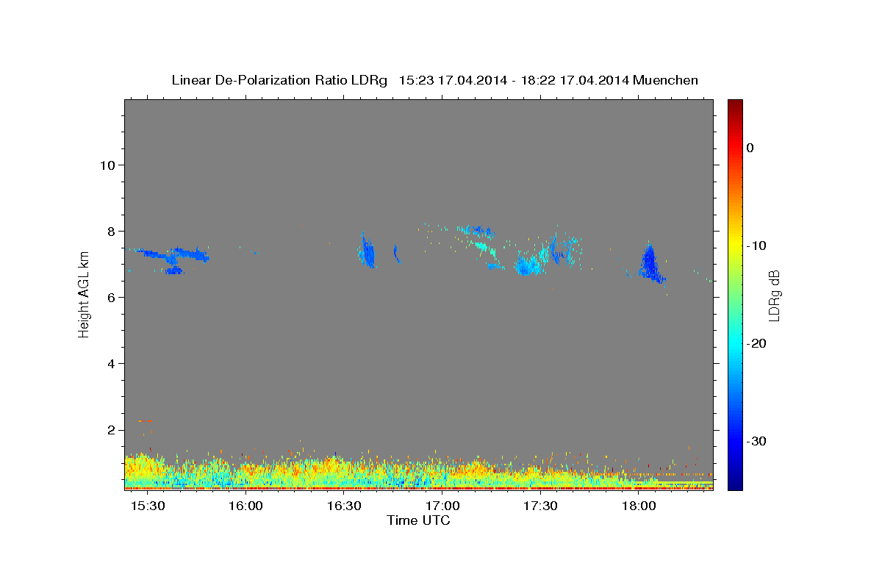Click the yellow -10 dB colorbar region

coord(735,245)
